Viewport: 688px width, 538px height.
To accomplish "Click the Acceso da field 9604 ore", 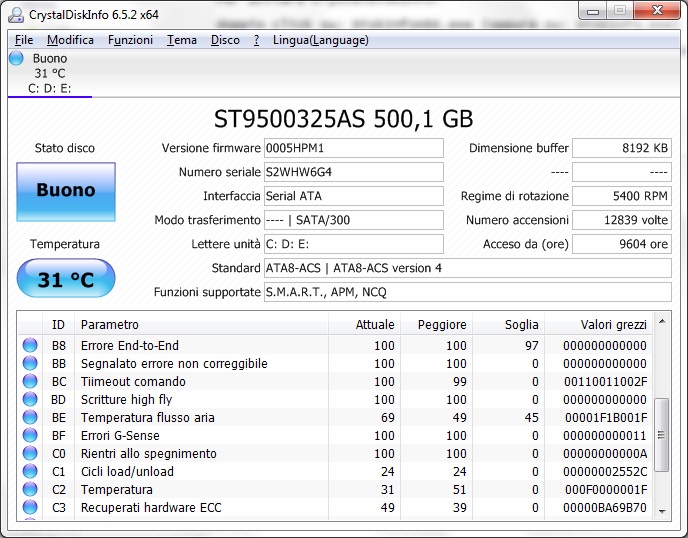I will pyautogui.click(x=622, y=244).
